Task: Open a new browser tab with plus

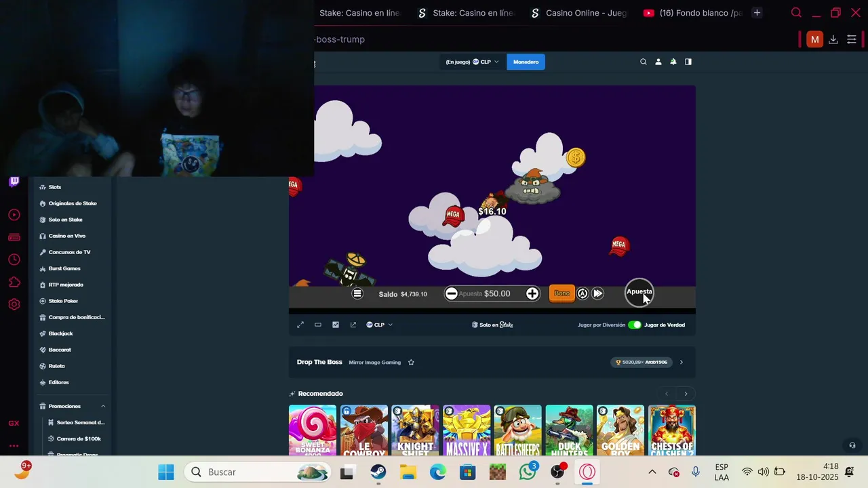Action: pyautogui.click(x=757, y=13)
